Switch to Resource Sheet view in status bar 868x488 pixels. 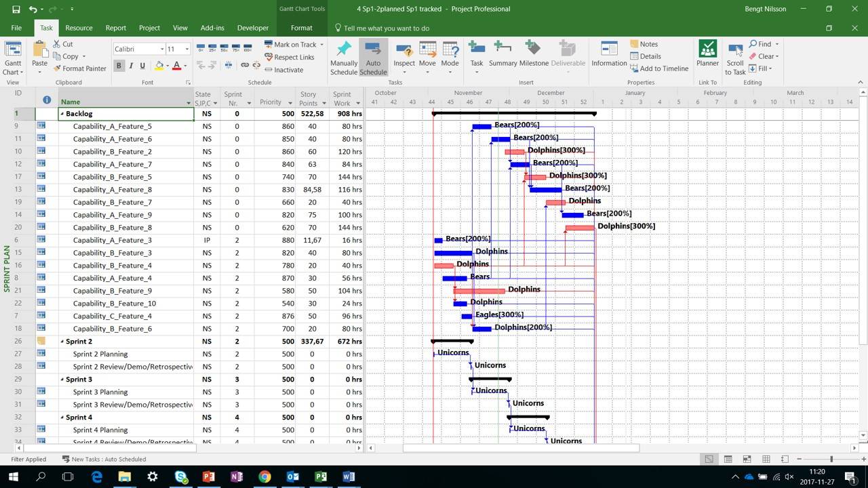(766, 459)
